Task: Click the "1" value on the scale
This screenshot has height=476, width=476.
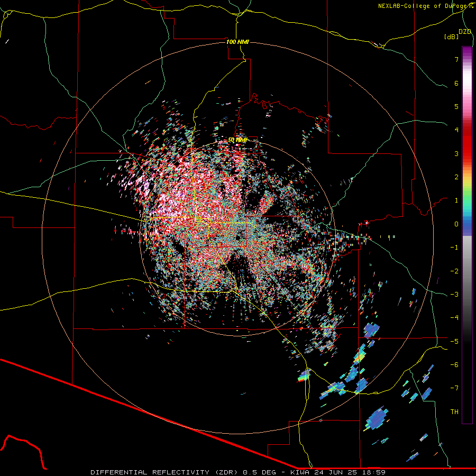Action: point(456,200)
